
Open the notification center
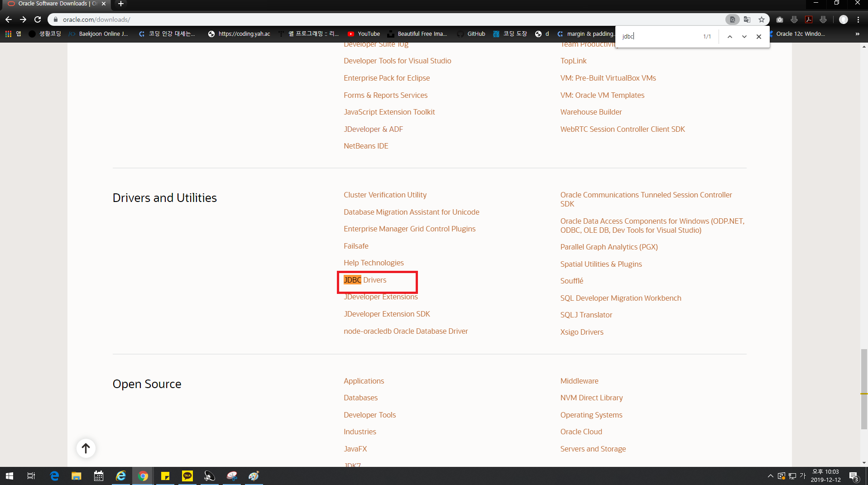pos(854,476)
